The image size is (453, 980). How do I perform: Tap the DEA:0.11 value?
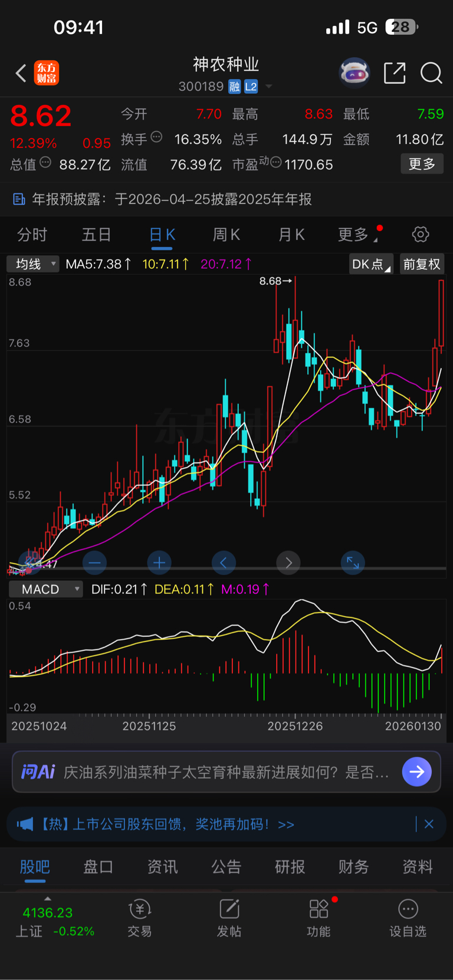(184, 589)
